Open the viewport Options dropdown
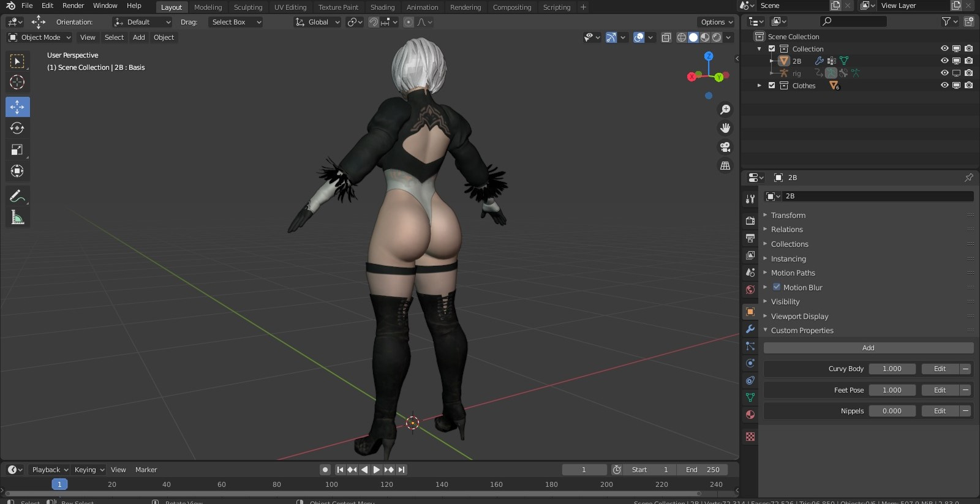This screenshot has height=504, width=980. tap(717, 22)
